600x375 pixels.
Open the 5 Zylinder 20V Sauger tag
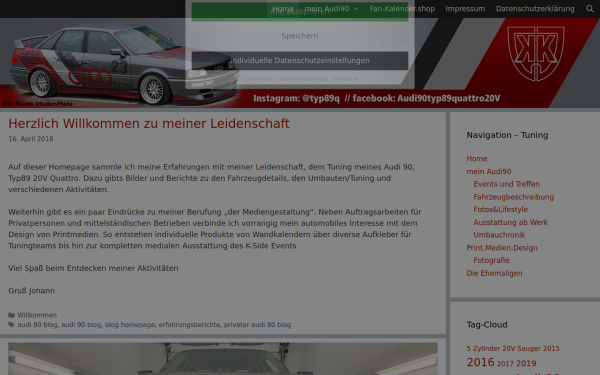tap(503, 349)
